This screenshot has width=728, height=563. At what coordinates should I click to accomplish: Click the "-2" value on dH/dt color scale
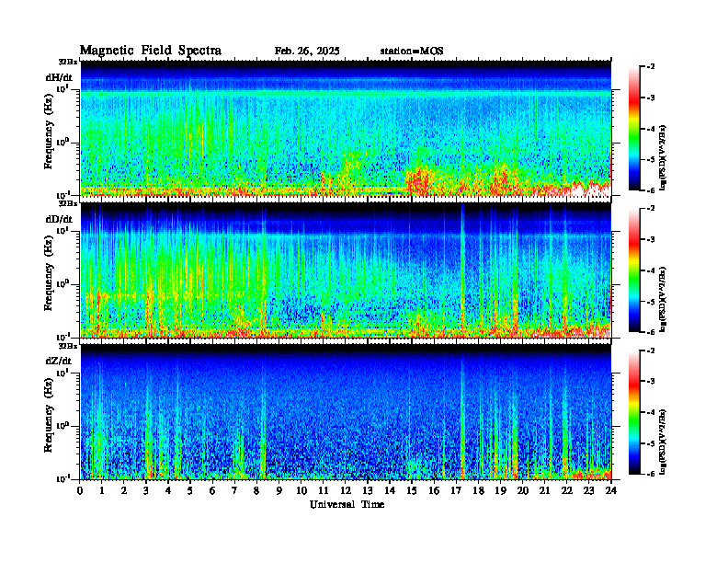coord(651,67)
